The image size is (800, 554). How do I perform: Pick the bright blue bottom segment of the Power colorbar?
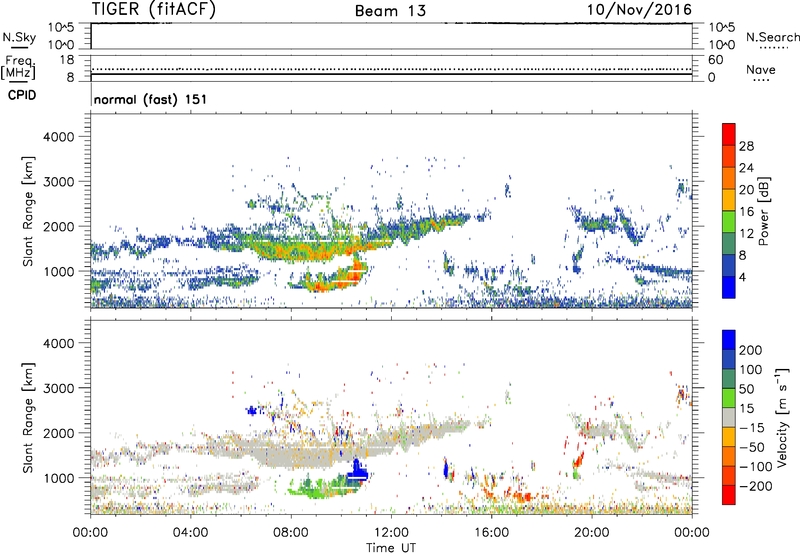[x=729, y=287]
